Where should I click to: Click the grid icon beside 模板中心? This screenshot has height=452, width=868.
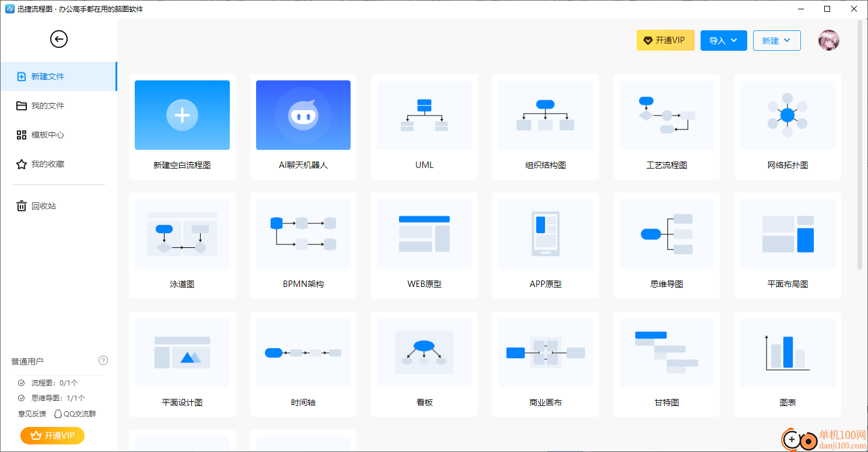(22, 135)
